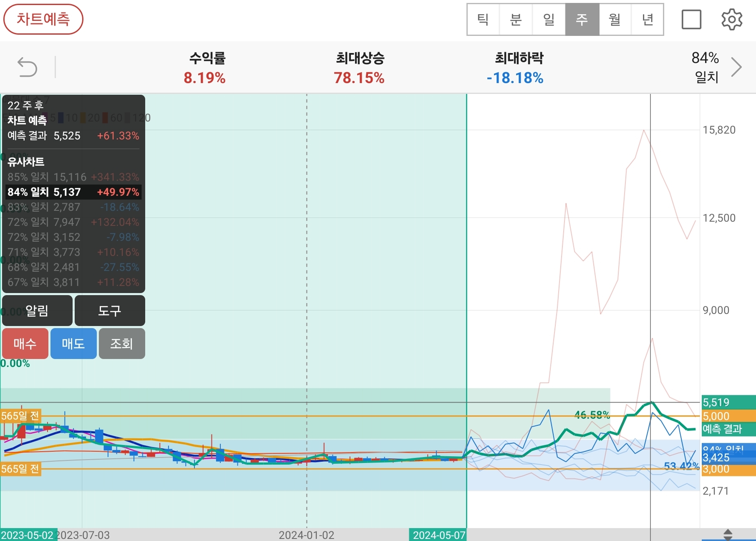Tap the price axis up-down stepper
Screen dimensions: 756x541
(728, 535)
